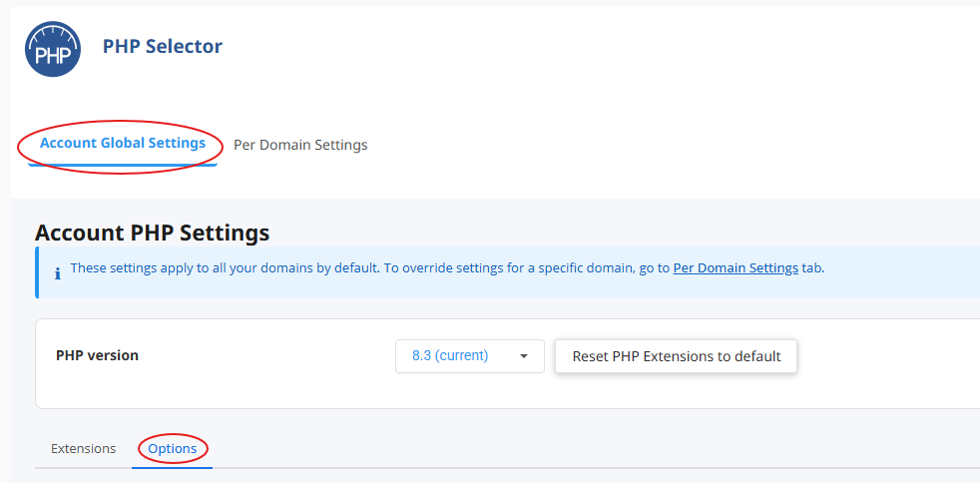
Task: Click the word 'tab.' ending the banner sentence
Action: (813, 267)
